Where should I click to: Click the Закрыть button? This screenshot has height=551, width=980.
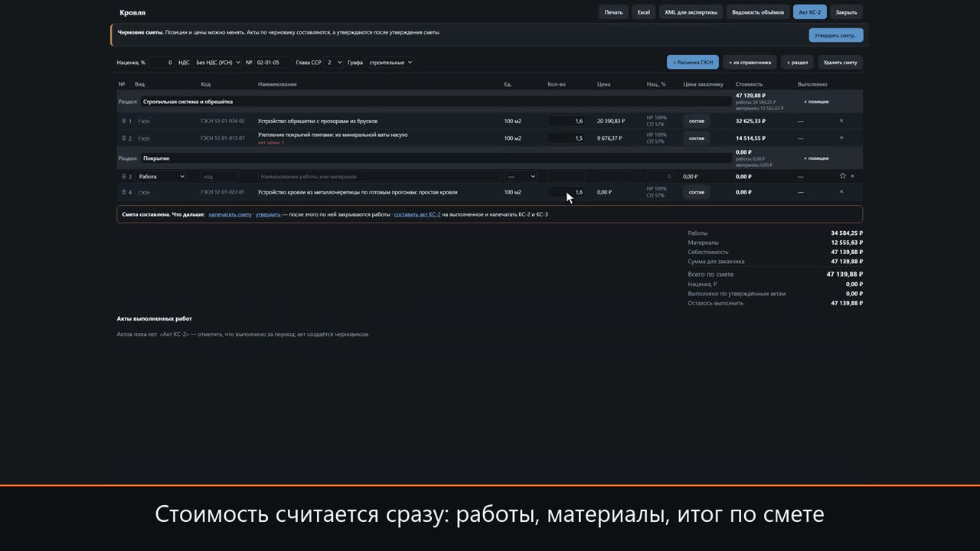(x=846, y=12)
